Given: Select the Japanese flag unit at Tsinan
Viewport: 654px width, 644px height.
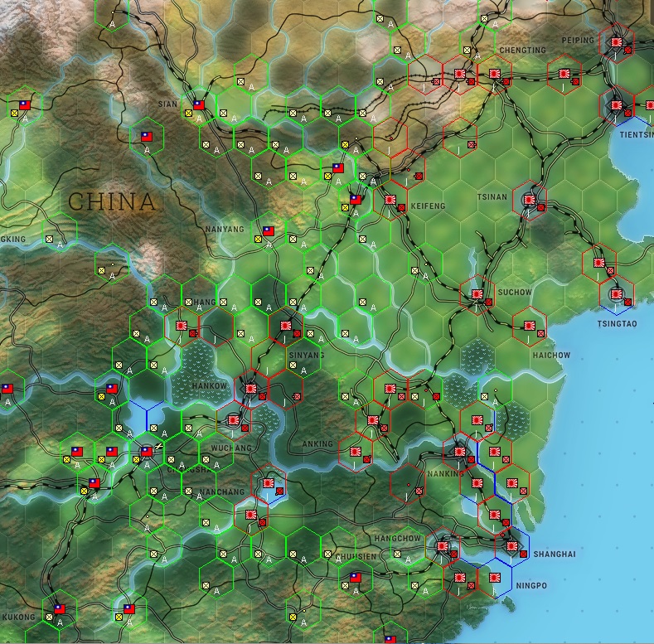Looking at the screenshot, I should click(530, 200).
